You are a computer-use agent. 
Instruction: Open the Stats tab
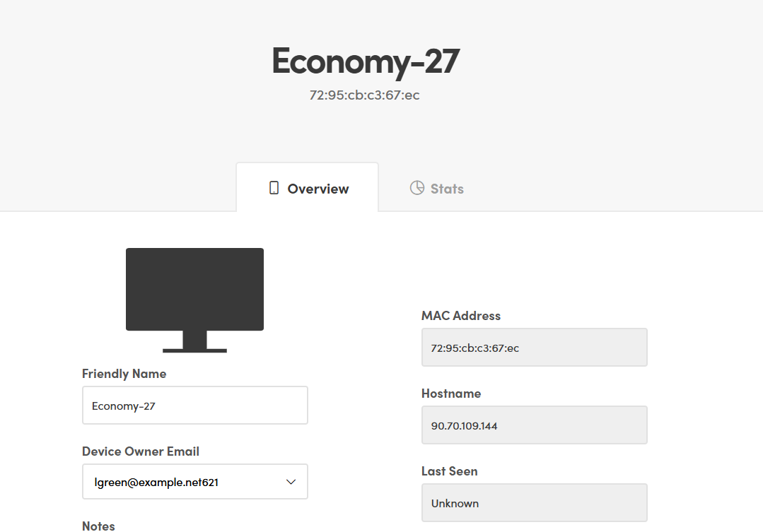[436, 189]
